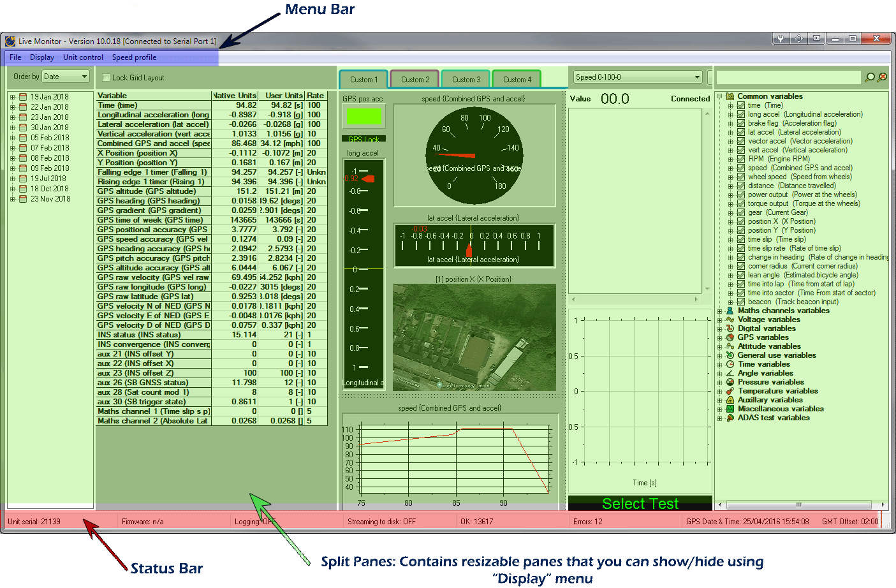
Task: Open the Speed profile menu
Action: pyautogui.click(x=134, y=57)
